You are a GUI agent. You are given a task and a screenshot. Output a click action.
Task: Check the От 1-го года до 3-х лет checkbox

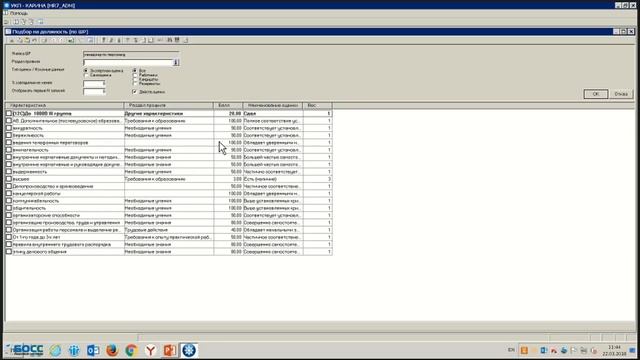(x=9, y=237)
